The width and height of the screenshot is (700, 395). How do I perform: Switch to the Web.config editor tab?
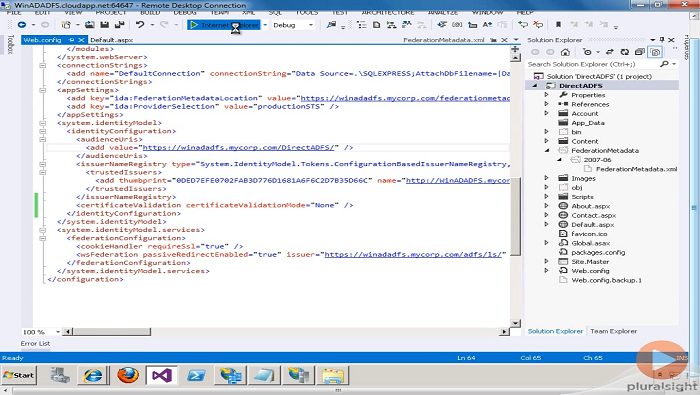42,40
